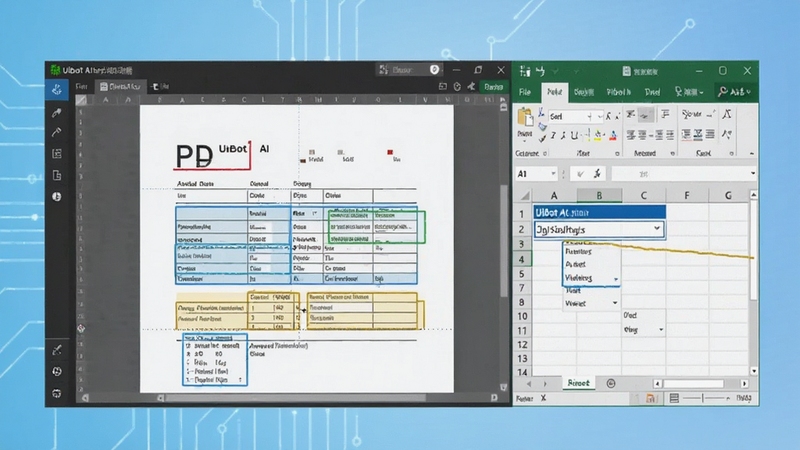Click the red font color swatch in Excel

tap(613, 136)
